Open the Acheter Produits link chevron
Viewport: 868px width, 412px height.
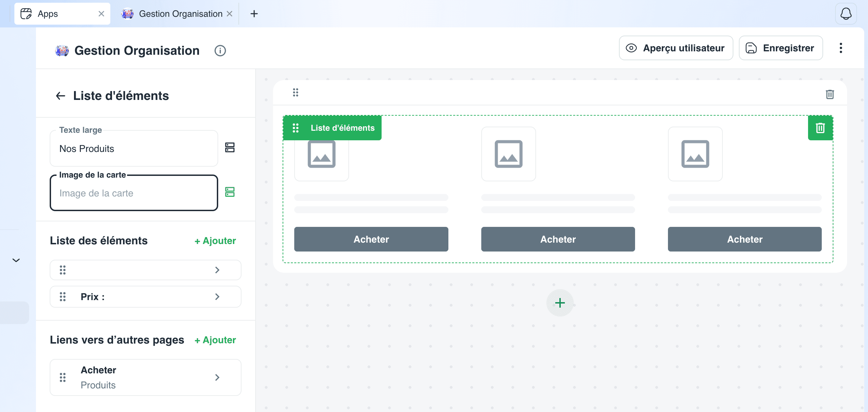pyautogui.click(x=217, y=377)
